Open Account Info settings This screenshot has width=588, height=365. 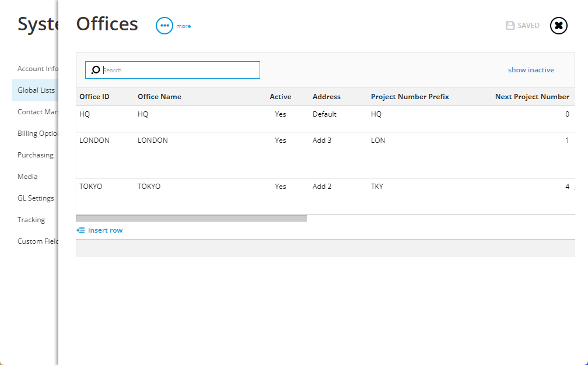pos(37,68)
